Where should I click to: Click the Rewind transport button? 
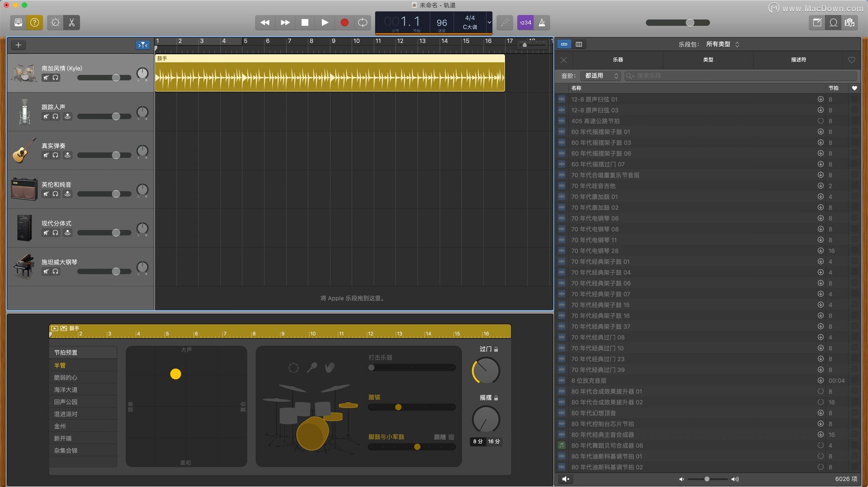[x=265, y=23]
